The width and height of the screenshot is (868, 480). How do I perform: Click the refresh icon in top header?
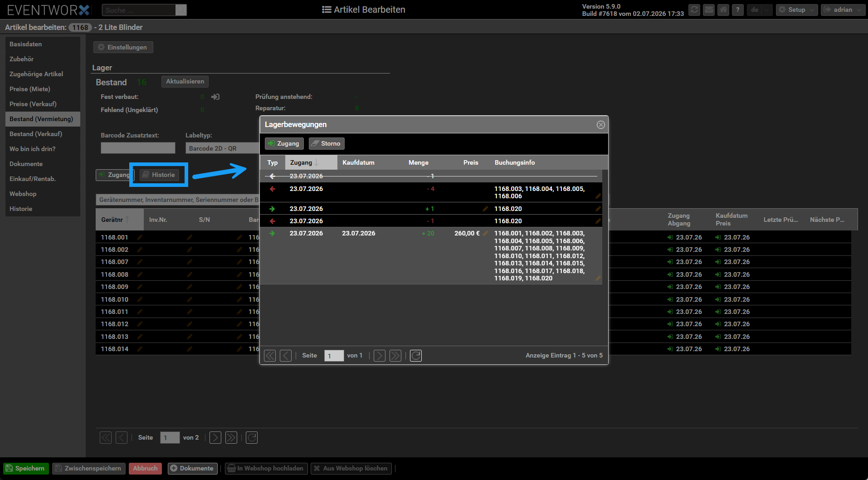click(x=694, y=10)
